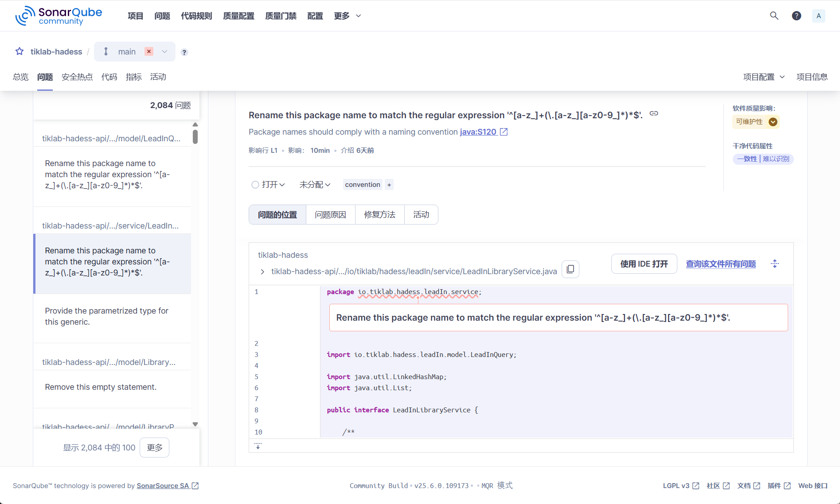Click the red failed status badge on main
The width and height of the screenshot is (840, 504).
(149, 51)
